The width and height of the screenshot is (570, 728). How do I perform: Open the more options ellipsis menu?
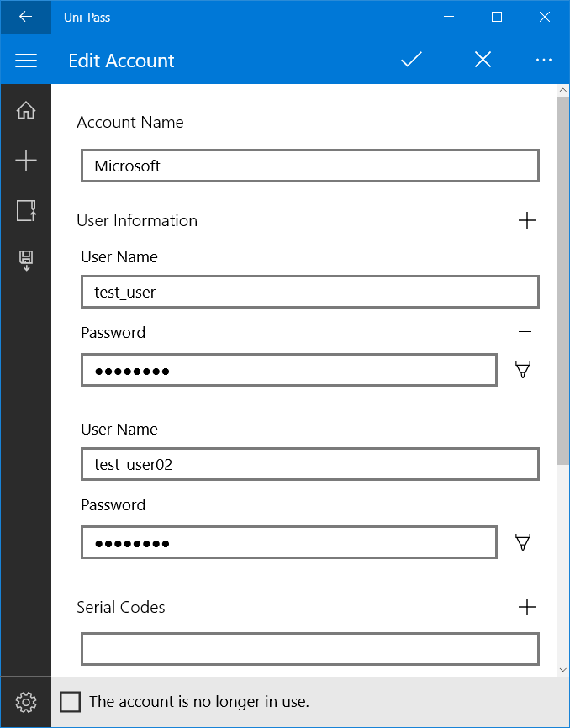click(x=544, y=61)
